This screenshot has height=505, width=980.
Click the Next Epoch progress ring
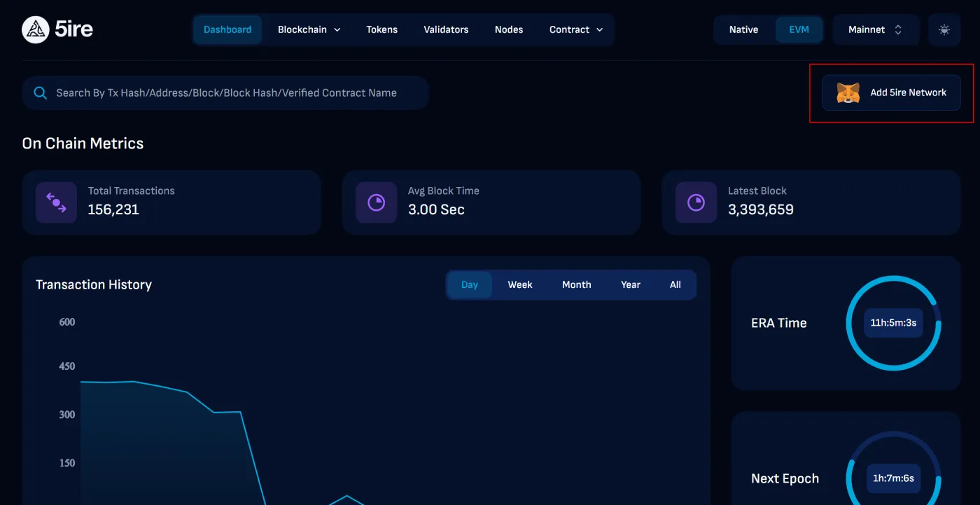click(x=893, y=468)
